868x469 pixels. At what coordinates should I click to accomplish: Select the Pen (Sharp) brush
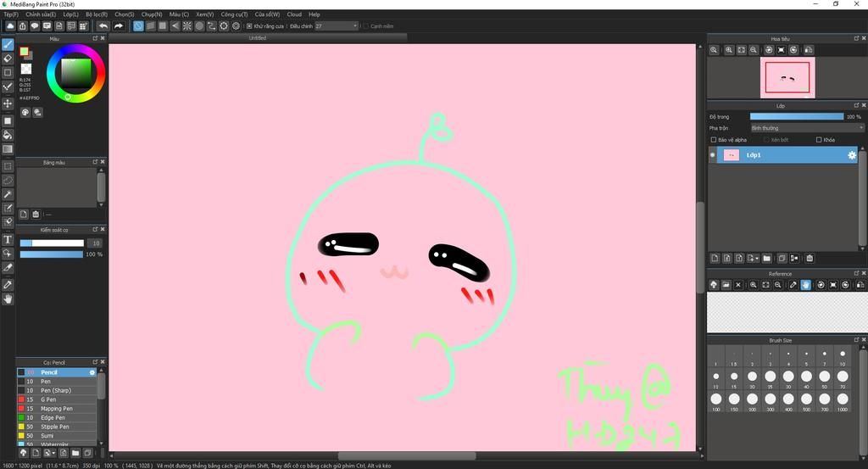(57, 391)
